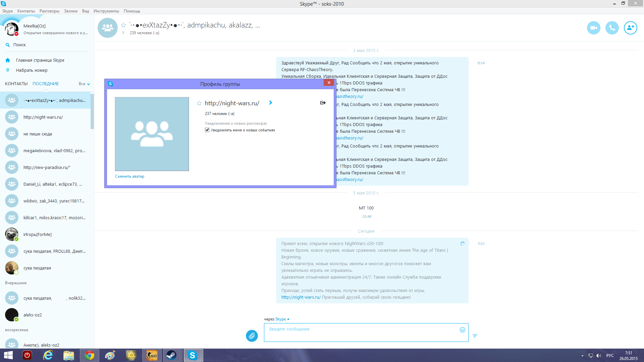Send message with arrow button
This screenshot has height=362, width=644.
(475, 336)
